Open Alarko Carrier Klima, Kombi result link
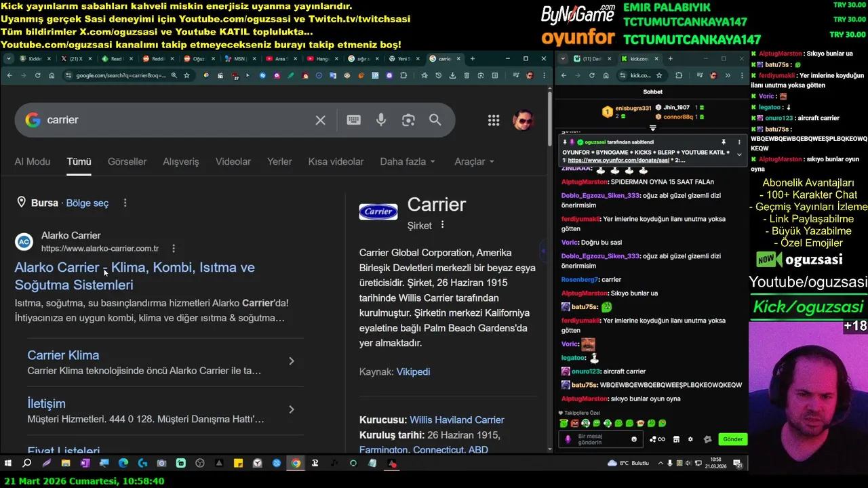Image resolution: width=868 pixels, height=488 pixels. pos(134,276)
